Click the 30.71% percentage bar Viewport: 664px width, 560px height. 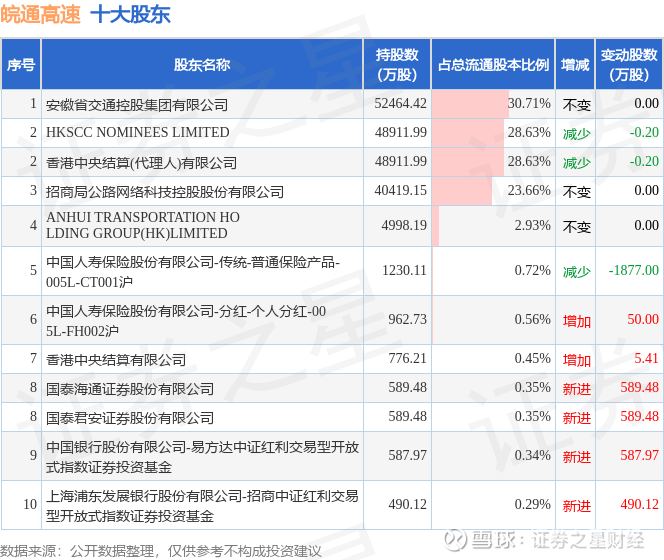pos(470,104)
